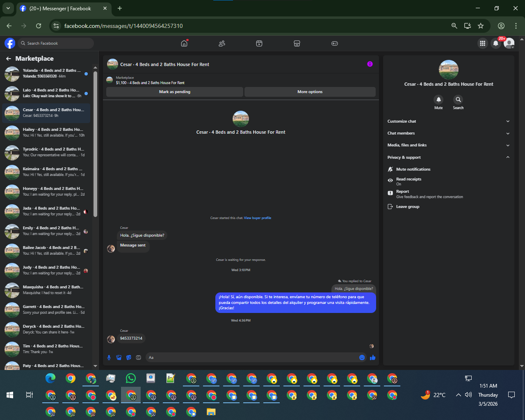This screenshot has height=420, width=525.
Task: Open Facebook Home icon
Action: (x=184, y=43)
